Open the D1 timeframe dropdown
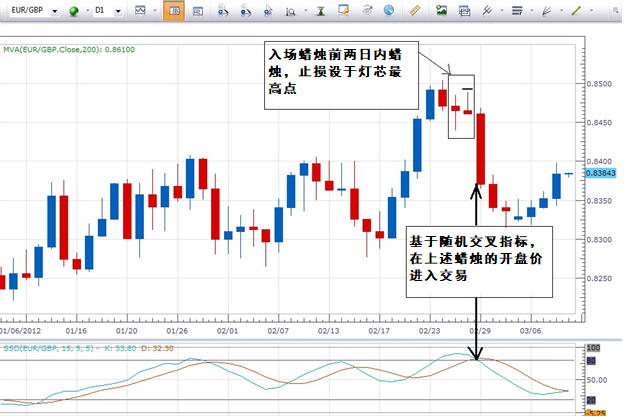Viewport: 626px width, 418px height. tap(118, 11)
